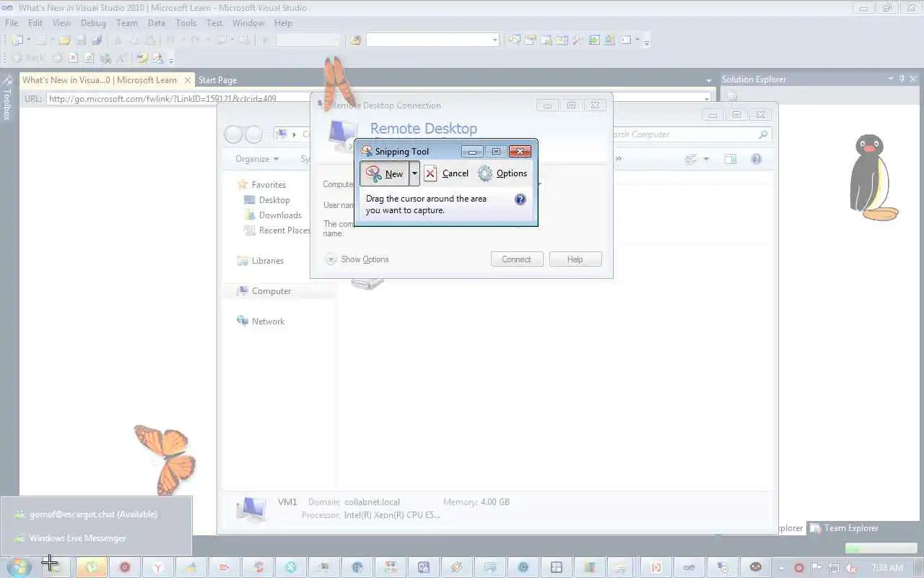Open the Organize dropdown in Explorer
The image size is (924, 578).
coord(257,159)
